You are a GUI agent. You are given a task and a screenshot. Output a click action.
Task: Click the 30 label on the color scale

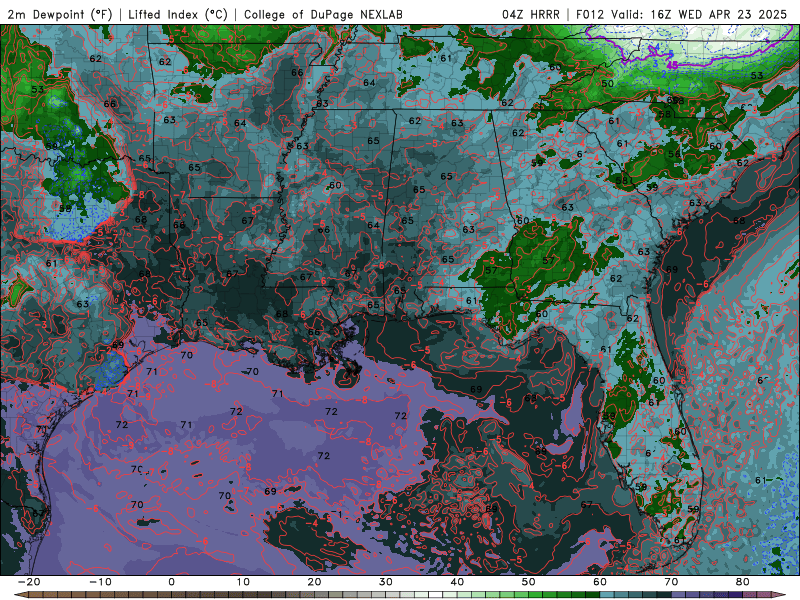[x=386, y=582]
